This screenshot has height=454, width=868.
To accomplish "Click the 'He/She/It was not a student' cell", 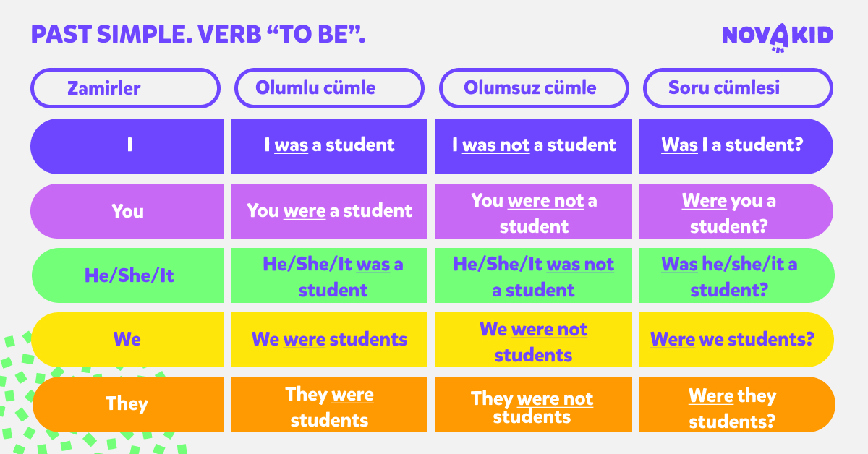I will tap(533, 275).
